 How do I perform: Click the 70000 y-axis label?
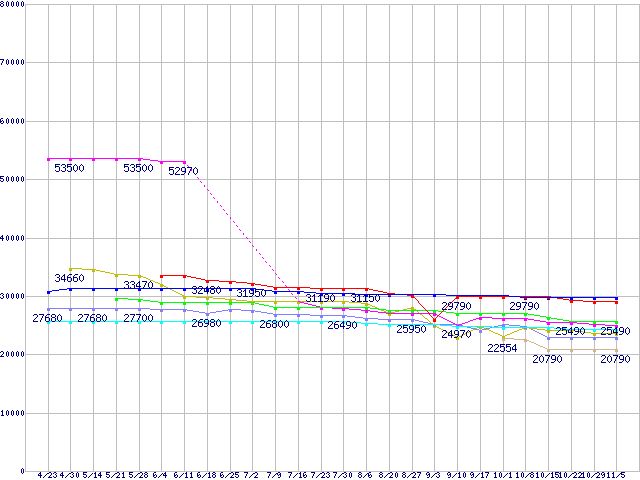tap(15, 62)
